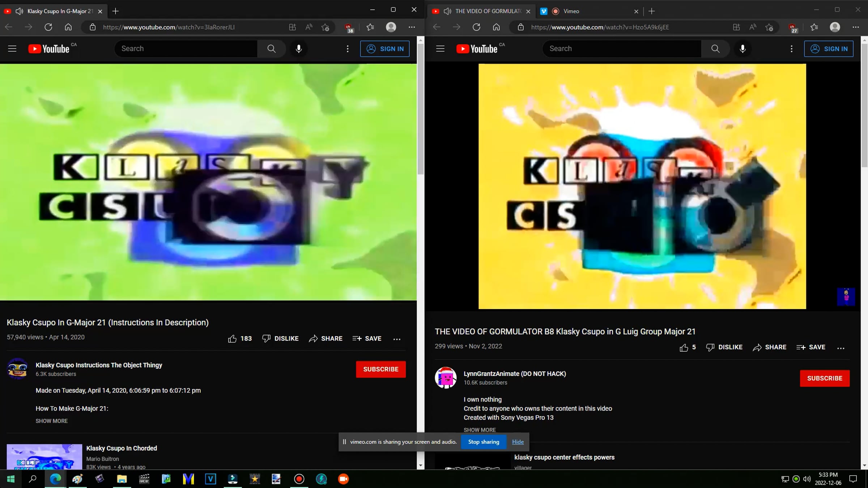Viewport: 868px width, 488px height.
Task: Launch Sony Vegas from the taskbar
Action: pyautogui.click(x=210, y=479)
